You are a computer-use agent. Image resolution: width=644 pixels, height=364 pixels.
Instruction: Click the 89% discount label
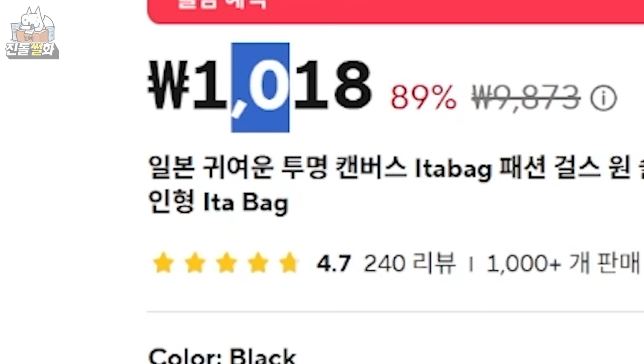pos(424,98)
